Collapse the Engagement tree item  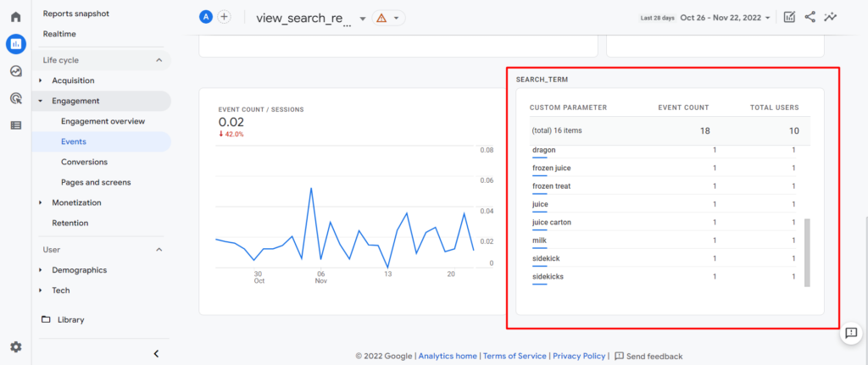[41, 102]
